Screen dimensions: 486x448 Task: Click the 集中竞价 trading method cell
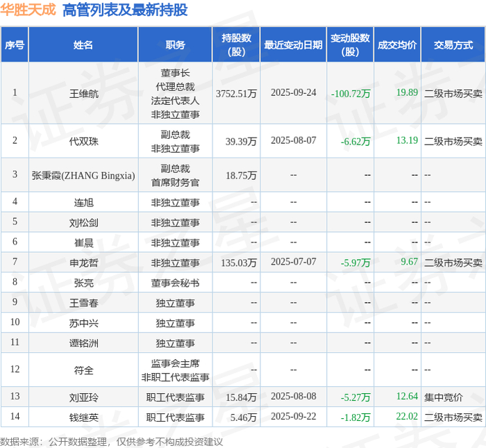[443, 397]
